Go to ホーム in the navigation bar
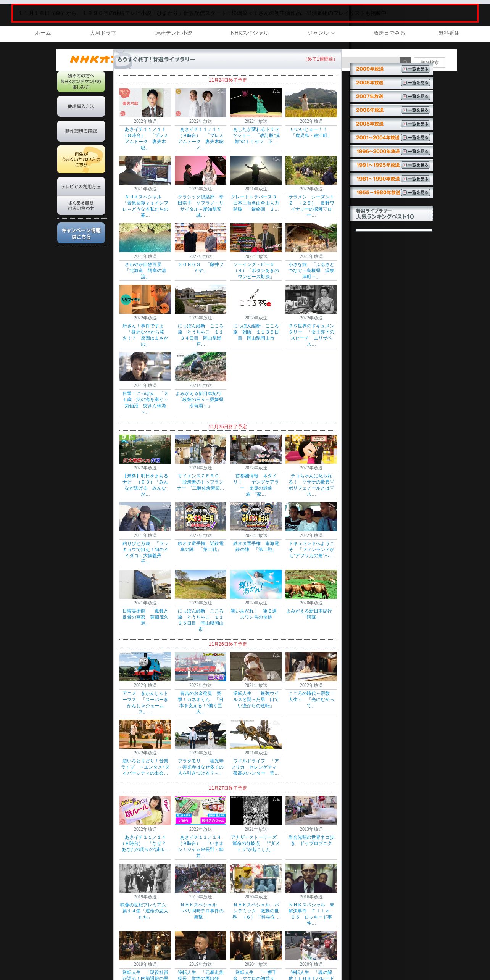The width and height of the screenshot is (490, 980). point(43,33)
